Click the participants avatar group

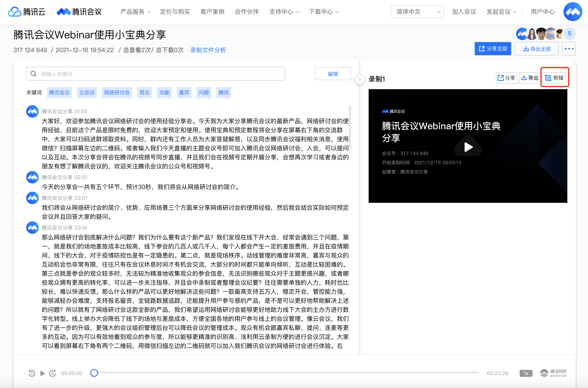click(540, 34)
